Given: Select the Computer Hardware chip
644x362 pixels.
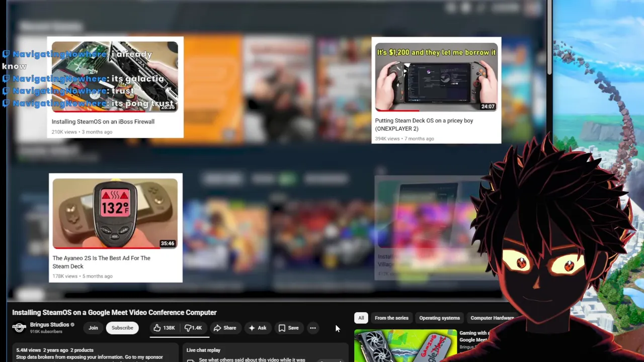Looking at the screenshot, I should 492,318.
